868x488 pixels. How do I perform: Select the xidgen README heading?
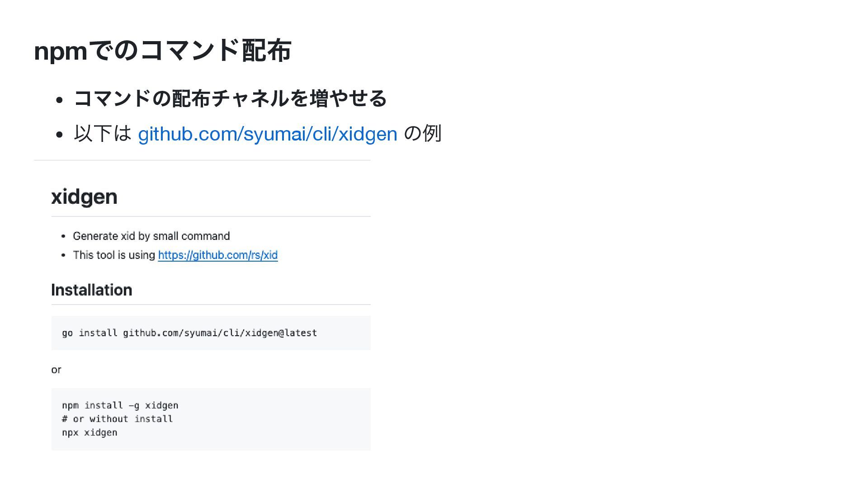coord(84,197)
